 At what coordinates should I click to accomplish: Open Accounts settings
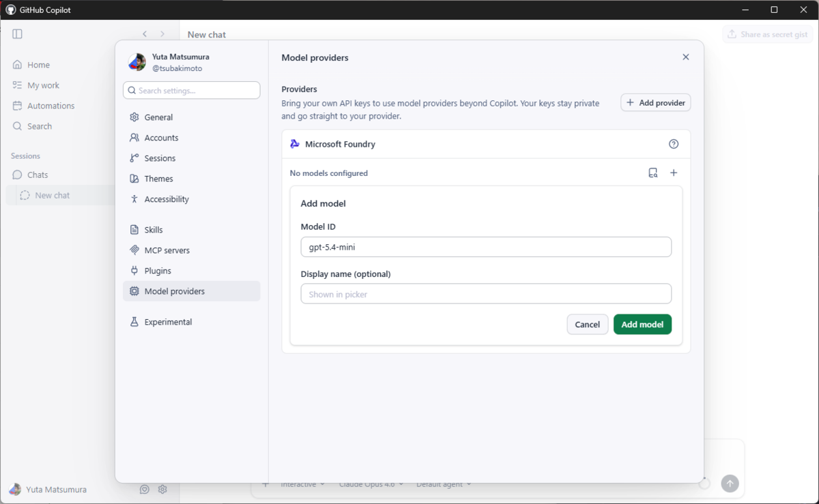click(x=192, y=138)
